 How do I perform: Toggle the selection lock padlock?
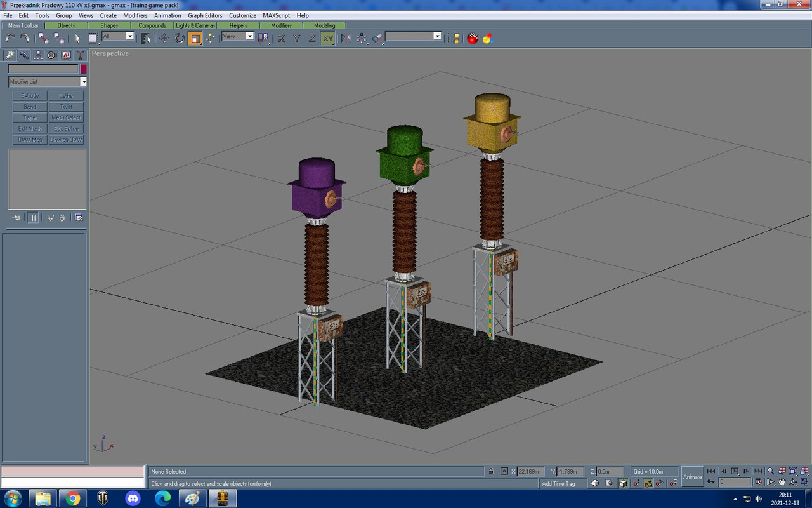click(491, 471)
